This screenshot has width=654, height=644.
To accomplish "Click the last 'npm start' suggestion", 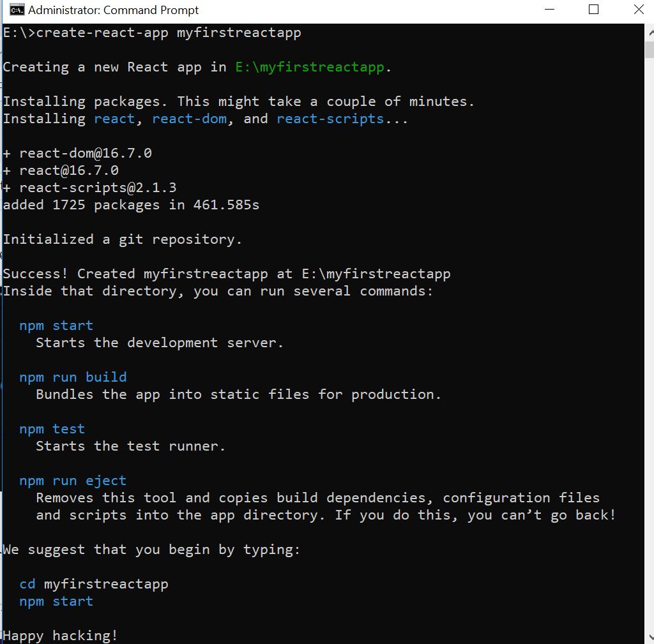I will click(x=56, y=601).
